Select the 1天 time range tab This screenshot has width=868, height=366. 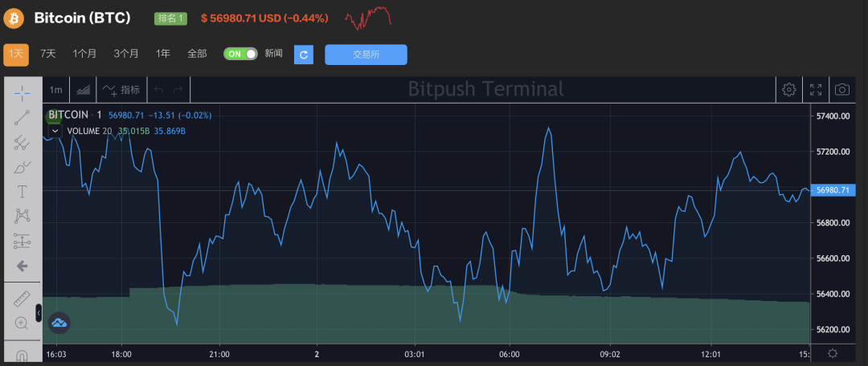point(16,55)
